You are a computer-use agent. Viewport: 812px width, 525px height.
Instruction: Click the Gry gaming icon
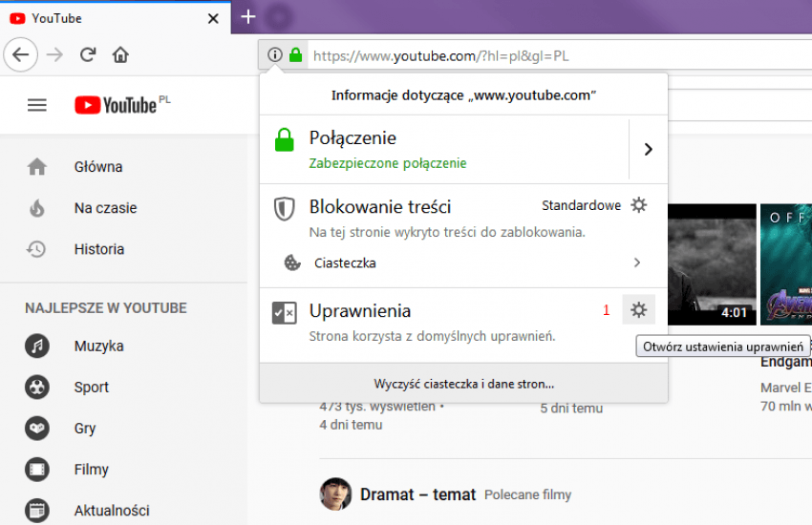pyautogui.click(x=37, y=429)
